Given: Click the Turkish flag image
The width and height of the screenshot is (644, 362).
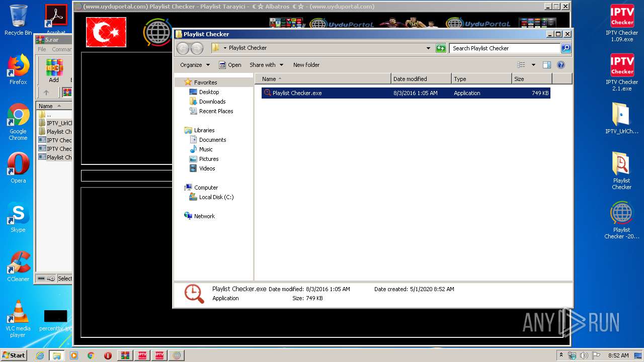Looking at the screenshot, I should 106,32.
